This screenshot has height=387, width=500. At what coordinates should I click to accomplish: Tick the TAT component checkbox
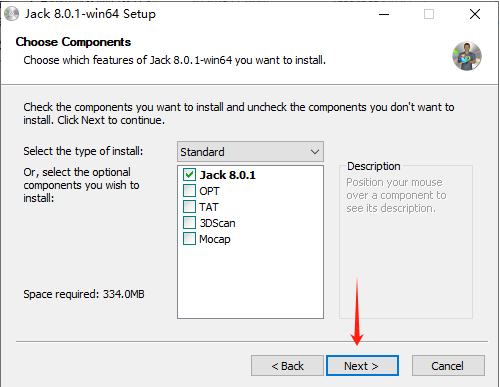pos(189,207)
